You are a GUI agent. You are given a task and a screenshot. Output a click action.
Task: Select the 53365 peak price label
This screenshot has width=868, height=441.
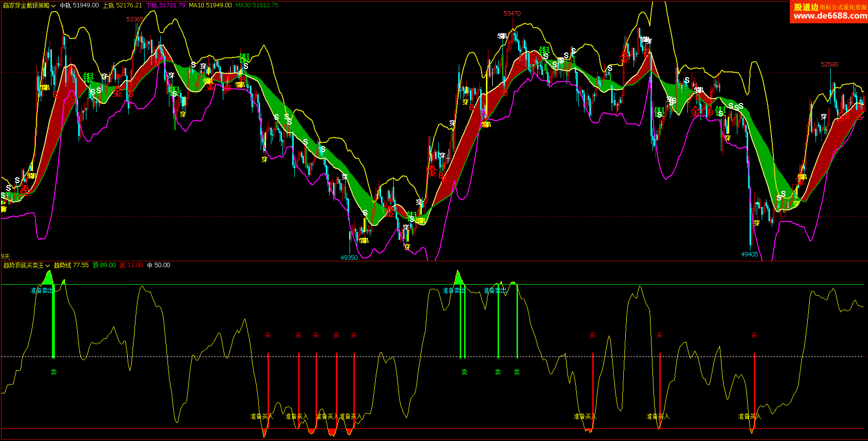pyautogui.click(x=135, y=19)
